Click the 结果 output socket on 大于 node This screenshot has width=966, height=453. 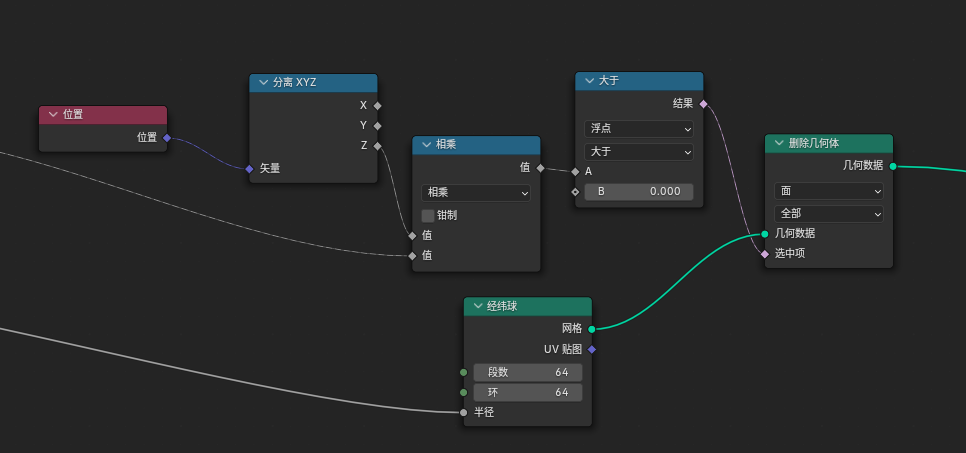tap(703, 104)
